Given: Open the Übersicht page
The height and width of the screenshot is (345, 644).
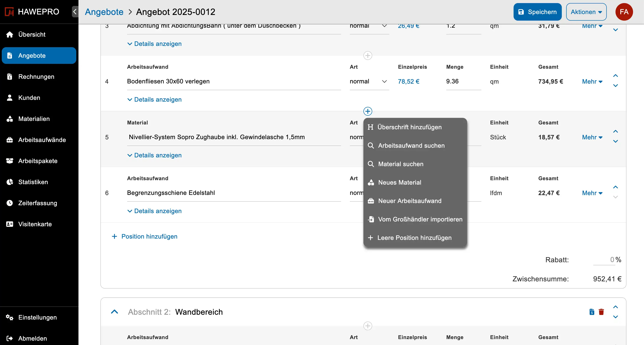Looking at the screenshot, I should 39,34.
